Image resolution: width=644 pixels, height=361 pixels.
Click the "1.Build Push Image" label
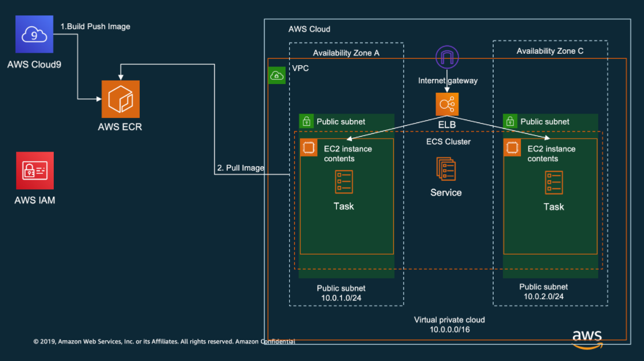pos(95,26)
